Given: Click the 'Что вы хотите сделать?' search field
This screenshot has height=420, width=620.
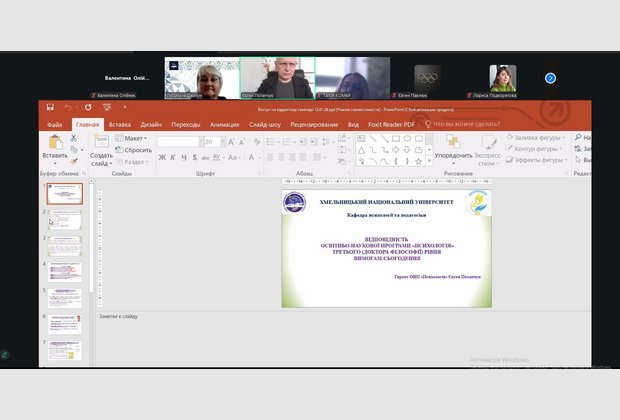Looking at the screenshot, I should [x=466, y=124].
